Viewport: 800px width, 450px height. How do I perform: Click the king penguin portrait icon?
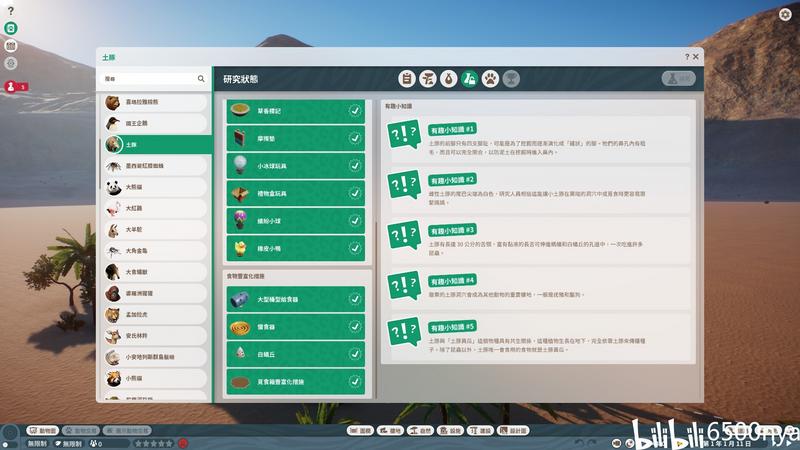coord(113,123)
